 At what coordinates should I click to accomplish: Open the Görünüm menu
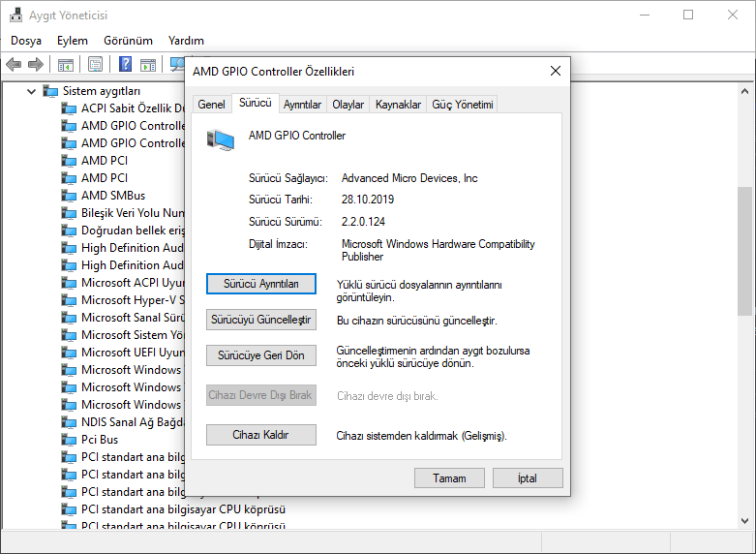tap(128, 41)
